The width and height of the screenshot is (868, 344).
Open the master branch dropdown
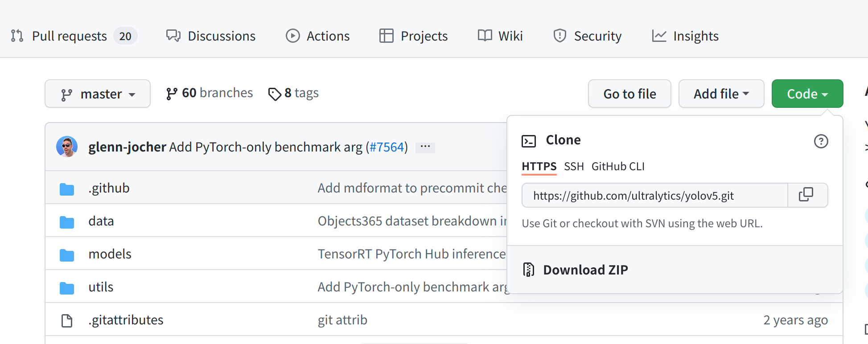(x=98, y=94)
